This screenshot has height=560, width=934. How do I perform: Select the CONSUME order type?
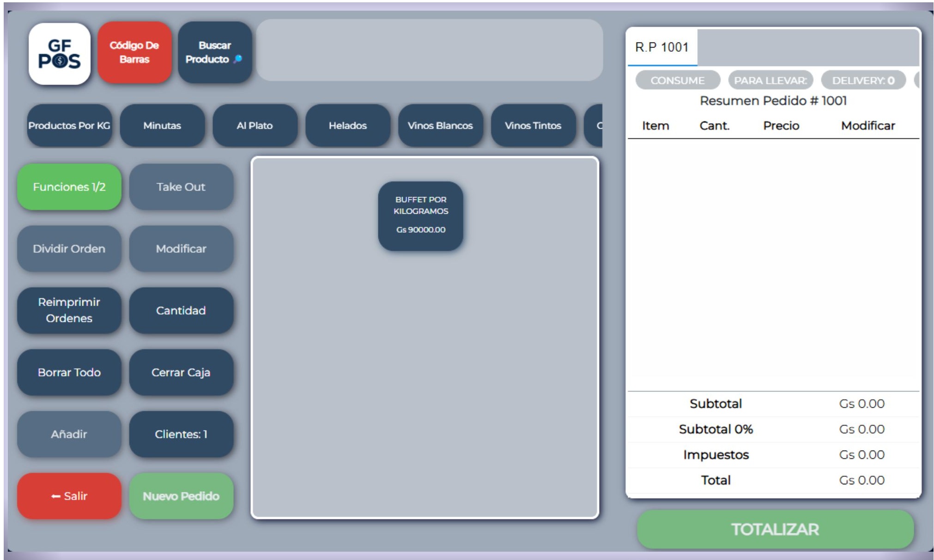[x=677, y=80]
